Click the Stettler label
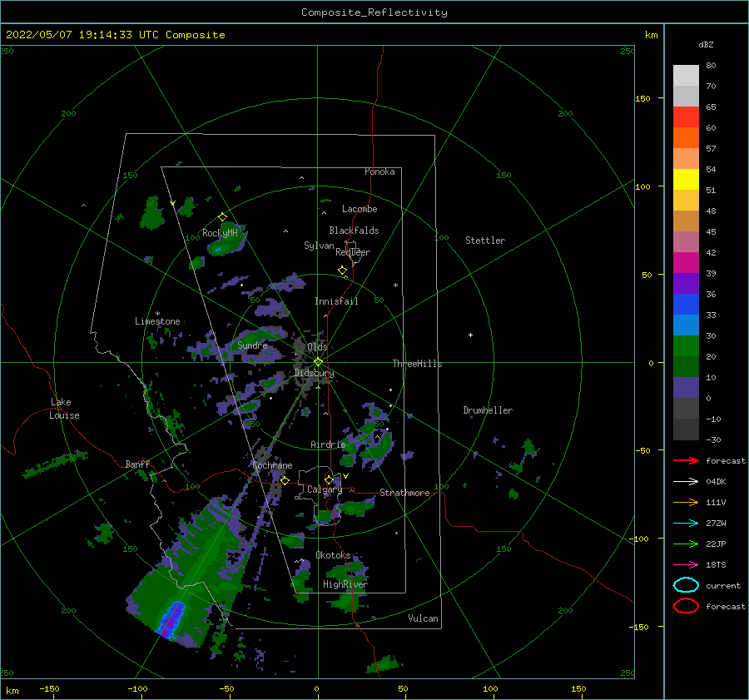Image resolution: width=749 pixels, height=700 pixels. click(x=485, y=241)
